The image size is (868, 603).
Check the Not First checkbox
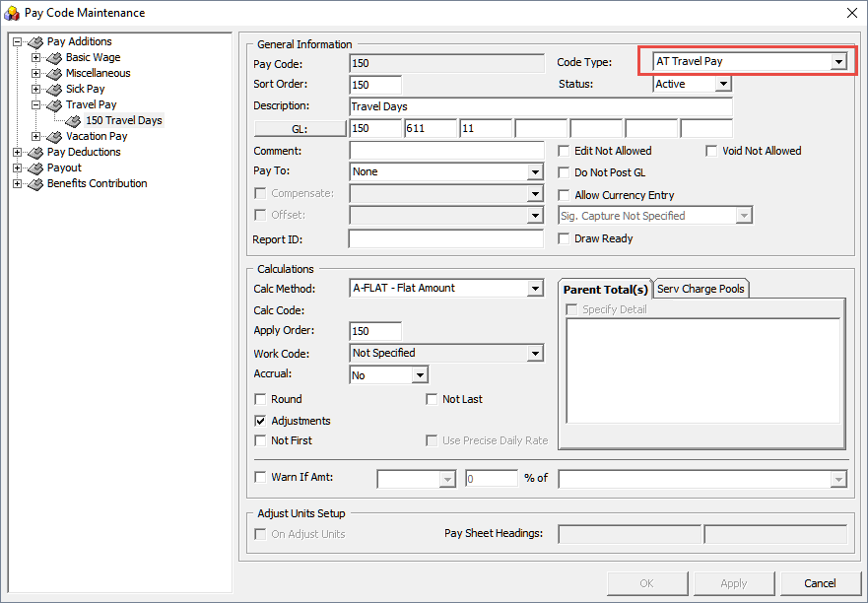(260, 440)
